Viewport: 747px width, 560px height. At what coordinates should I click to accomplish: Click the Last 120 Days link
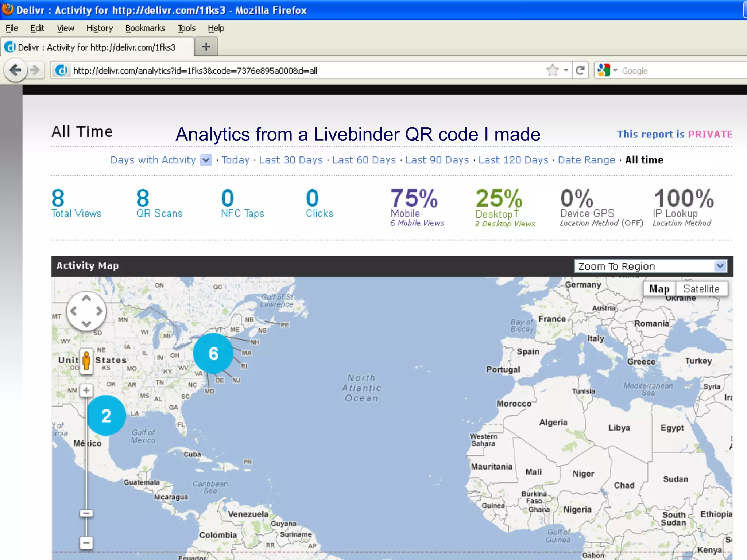(x=513, y=160)
